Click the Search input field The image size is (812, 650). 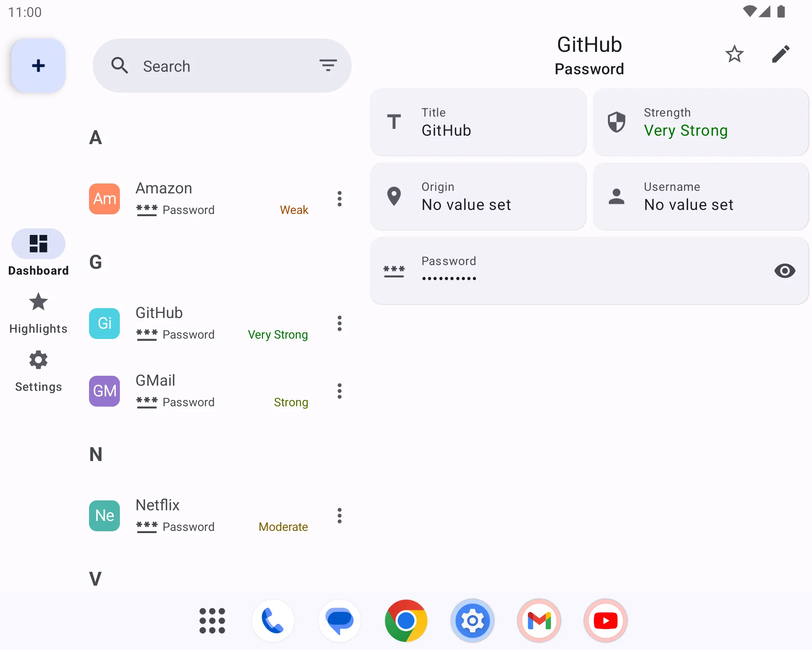click(x=222, y=65)
